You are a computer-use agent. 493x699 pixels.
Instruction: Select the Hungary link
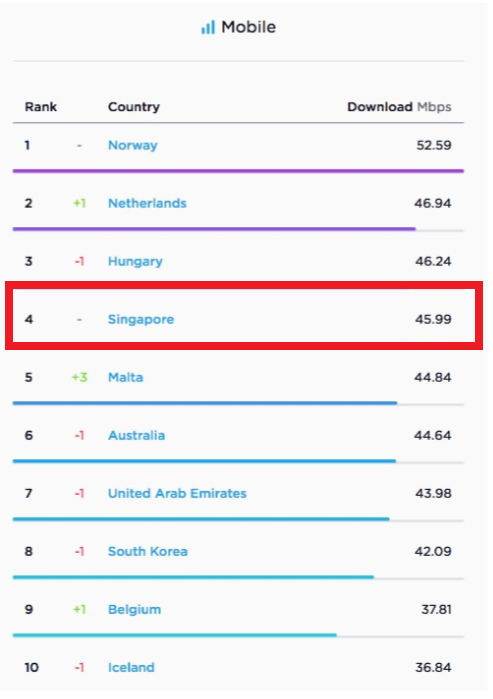point(135,261)
